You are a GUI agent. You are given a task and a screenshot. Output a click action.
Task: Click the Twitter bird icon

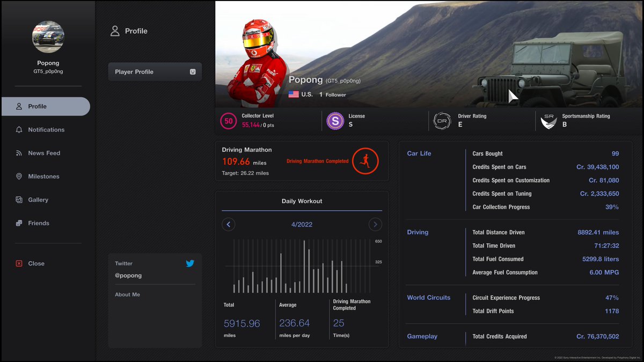[190, 263]
